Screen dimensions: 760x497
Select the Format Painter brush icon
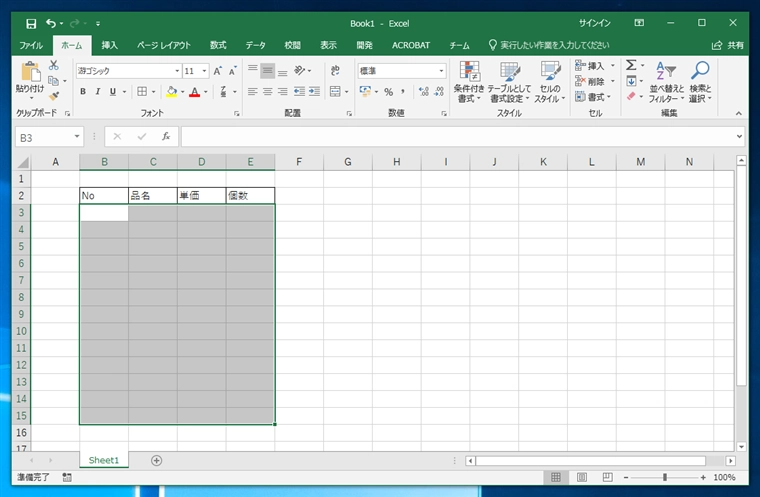[54, 96]
